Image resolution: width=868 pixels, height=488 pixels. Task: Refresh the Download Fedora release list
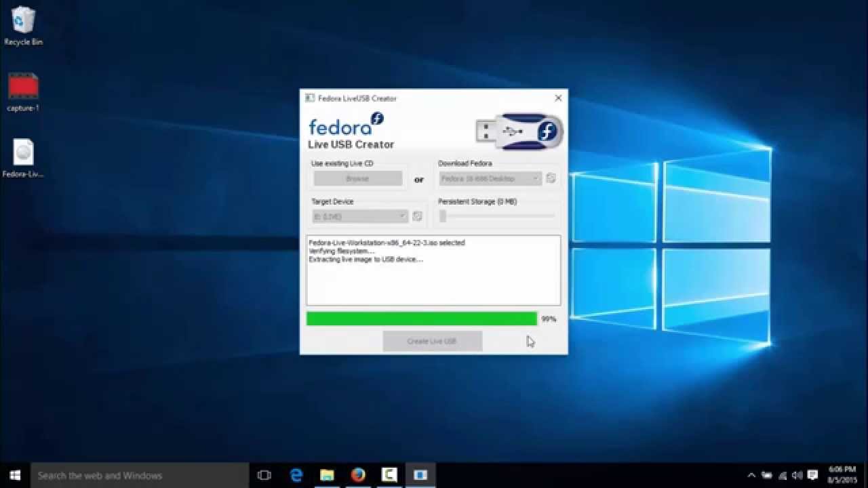click(x=551, y=178)
